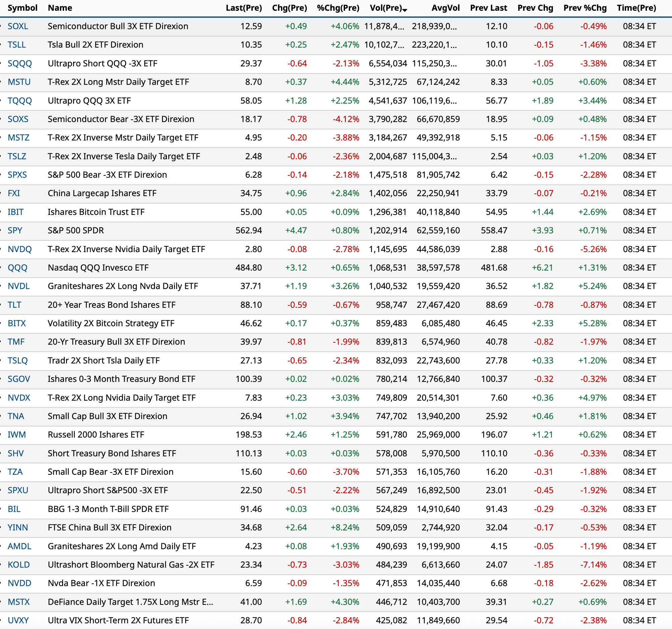Sort by AvgVol column header
The image size is (672, 629).
click(445, 8)
